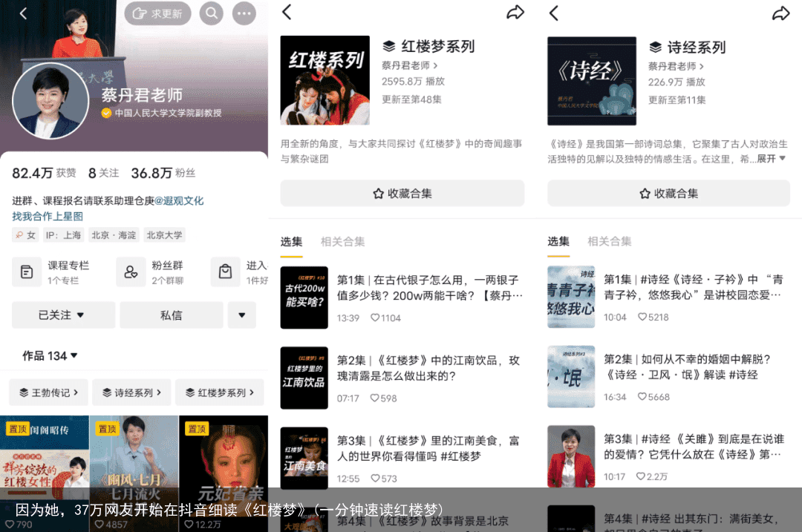Open the 已关注 follow dropdown
Viewport: 802px width, 532px height.
point(63,315)
